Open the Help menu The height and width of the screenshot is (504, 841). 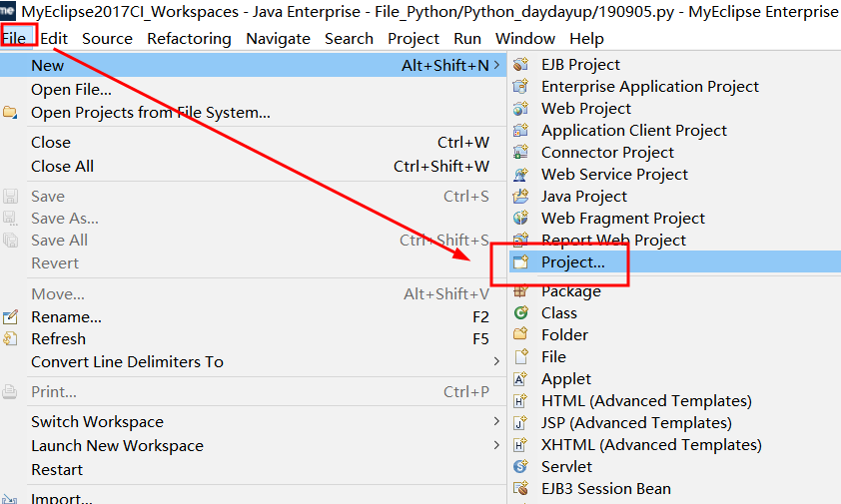pos(586,39)
